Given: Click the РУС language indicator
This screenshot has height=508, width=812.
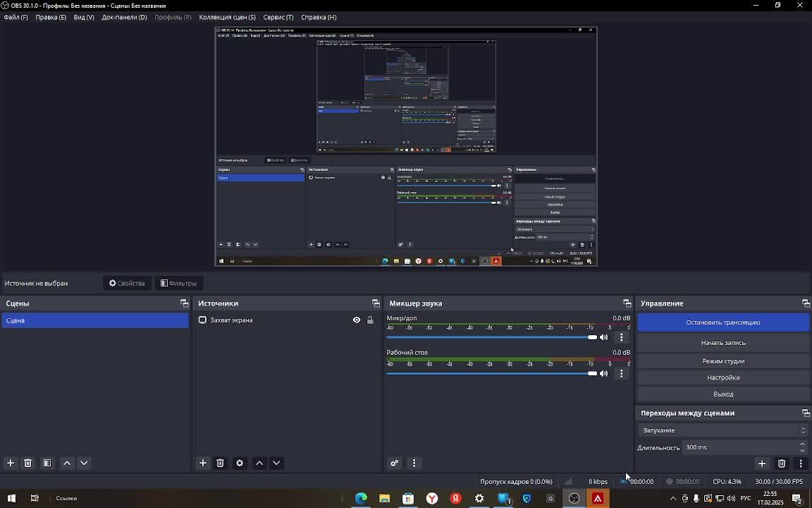Looking at the screenshot, I should click(x=745, y=498).
